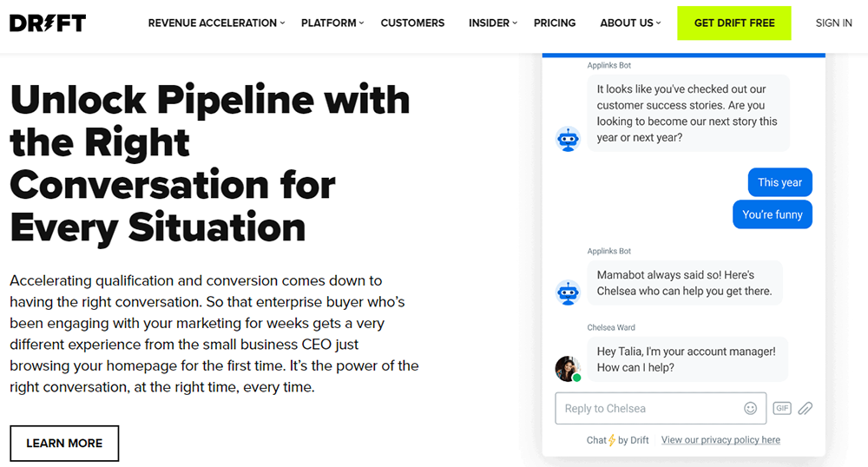Click the robot avatar beside the first bot message
868x467 pixels.
[x=568, y=139]
